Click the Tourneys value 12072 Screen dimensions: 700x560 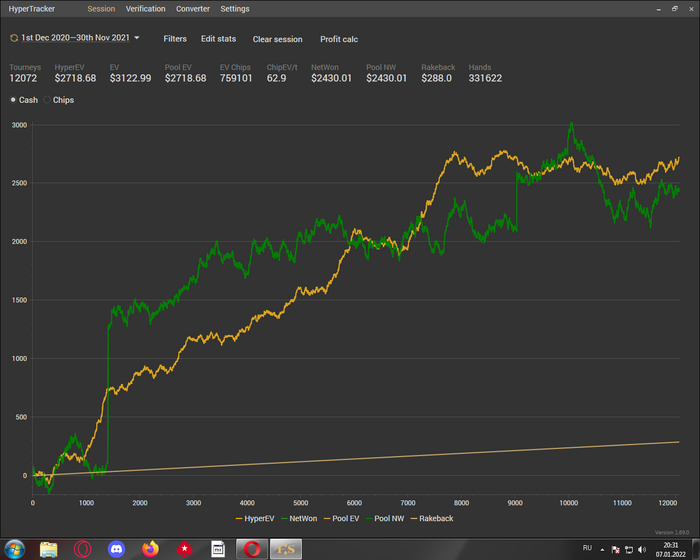coord(23,78)
